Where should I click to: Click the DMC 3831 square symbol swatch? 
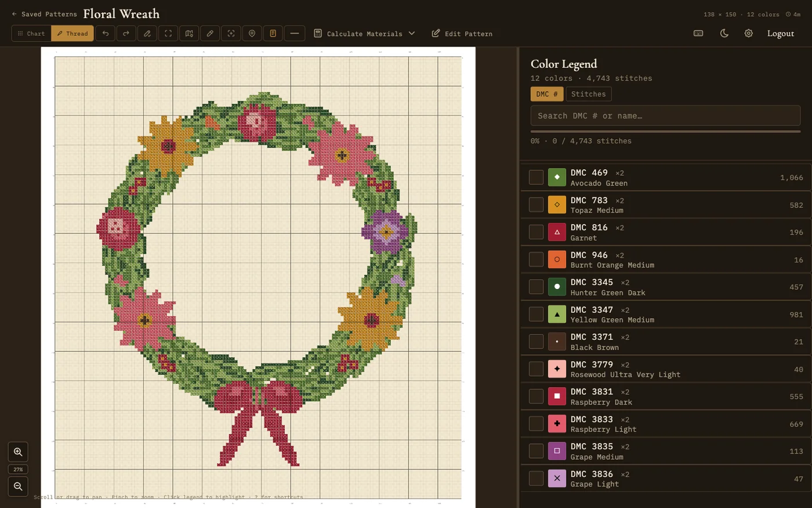pyautogui.click(x=557, y=396)
